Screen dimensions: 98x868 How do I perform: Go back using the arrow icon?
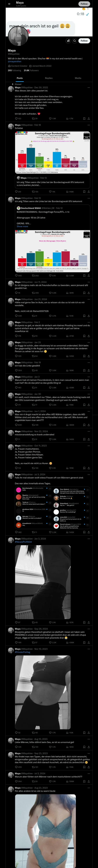pos(9,4)
